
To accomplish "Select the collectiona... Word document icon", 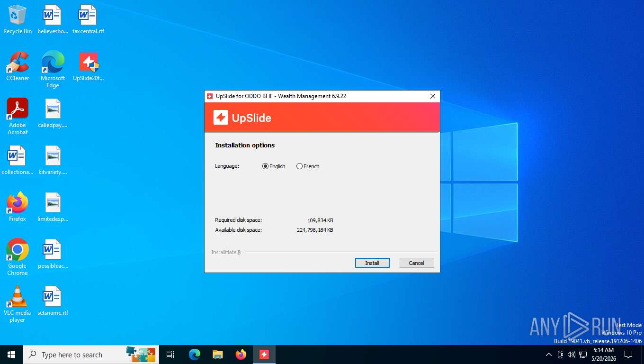I will point(18,160).
